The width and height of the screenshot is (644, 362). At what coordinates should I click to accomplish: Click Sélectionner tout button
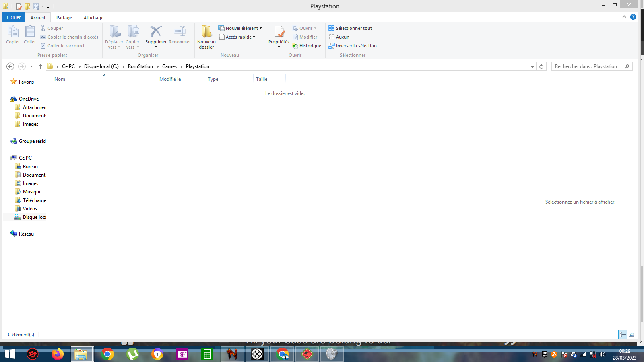tap(350, 28)
